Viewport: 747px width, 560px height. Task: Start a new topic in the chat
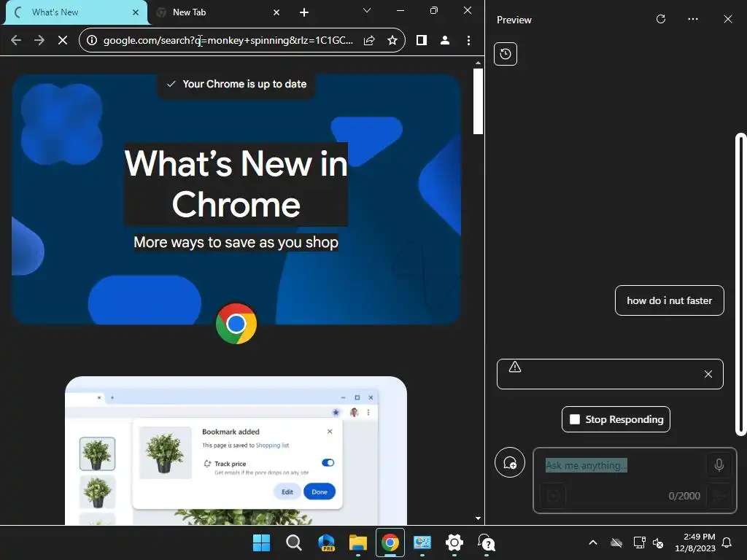[510, 462]
